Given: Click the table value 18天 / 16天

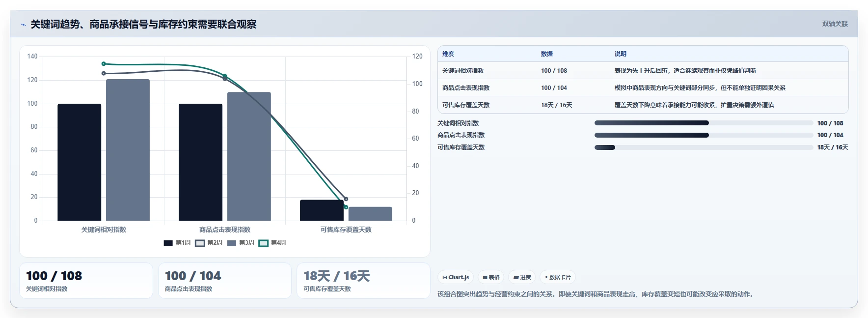Looking at the screenshot, I should 556,105.
